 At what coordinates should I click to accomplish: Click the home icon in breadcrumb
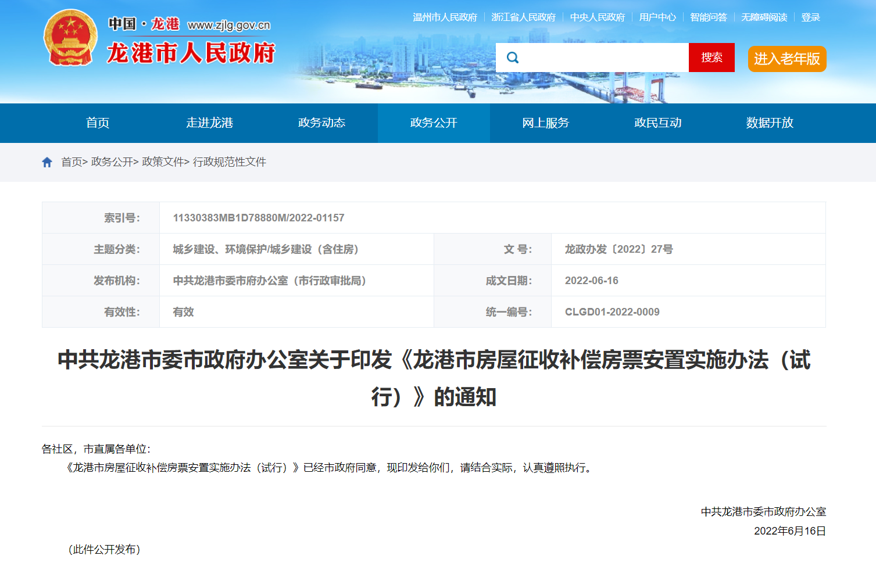click(x=47, y=162)
